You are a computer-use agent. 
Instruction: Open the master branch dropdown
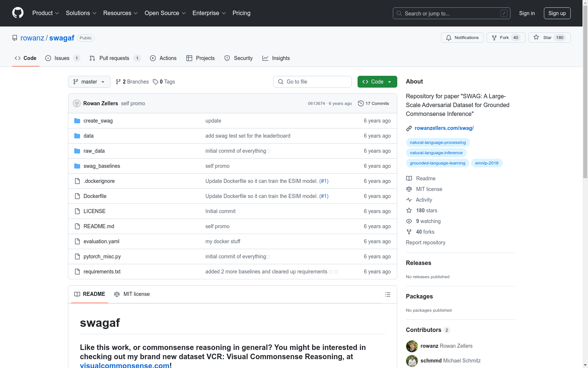click(89, 82)
